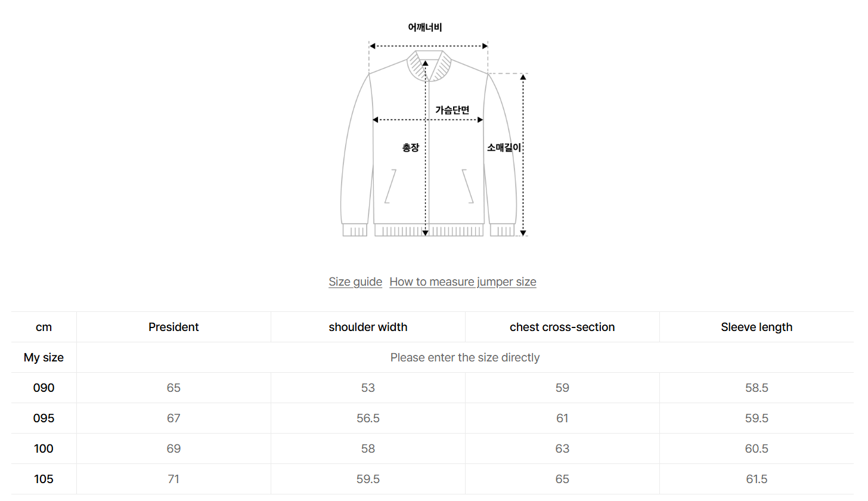Screen dimensions: 868x501
Task: Click the 56.5 shoulder width value
Action: click(368, 419)
